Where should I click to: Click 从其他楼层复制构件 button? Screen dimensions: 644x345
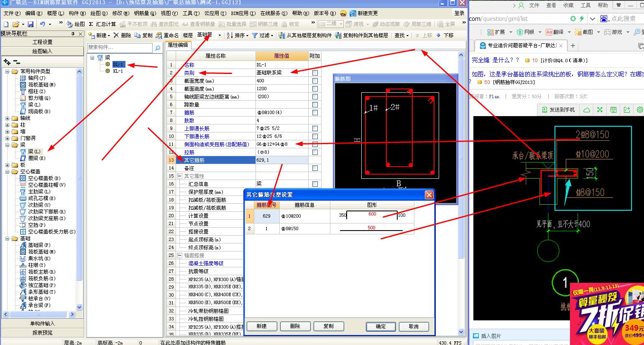pyautogui.click(x=305, y=36)
